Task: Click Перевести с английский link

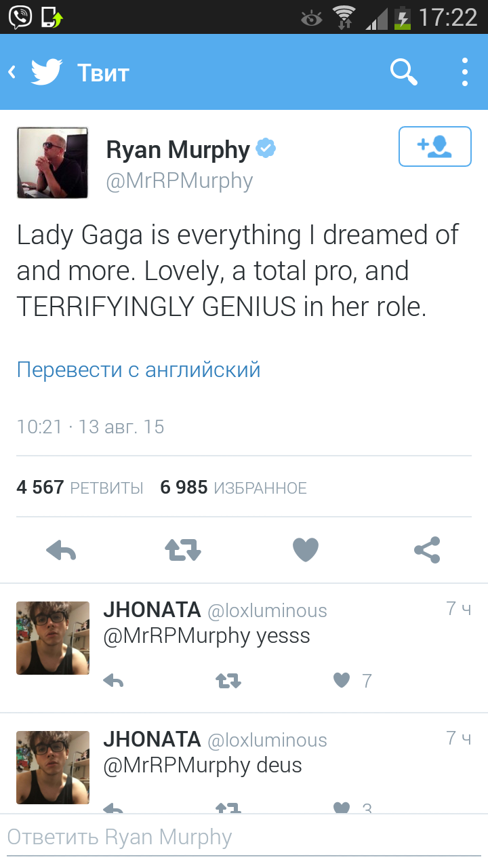Action: [138, 370]
